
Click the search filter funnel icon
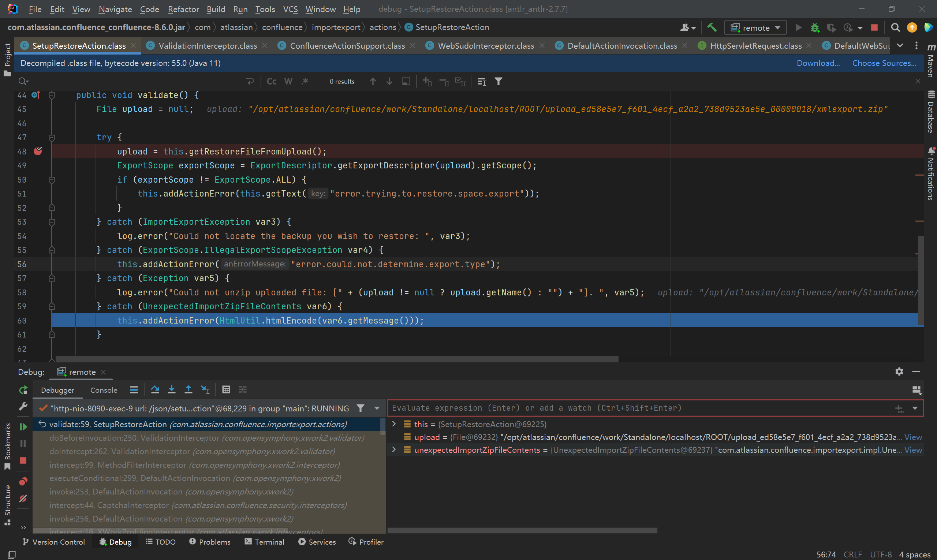tap(499, 82)
